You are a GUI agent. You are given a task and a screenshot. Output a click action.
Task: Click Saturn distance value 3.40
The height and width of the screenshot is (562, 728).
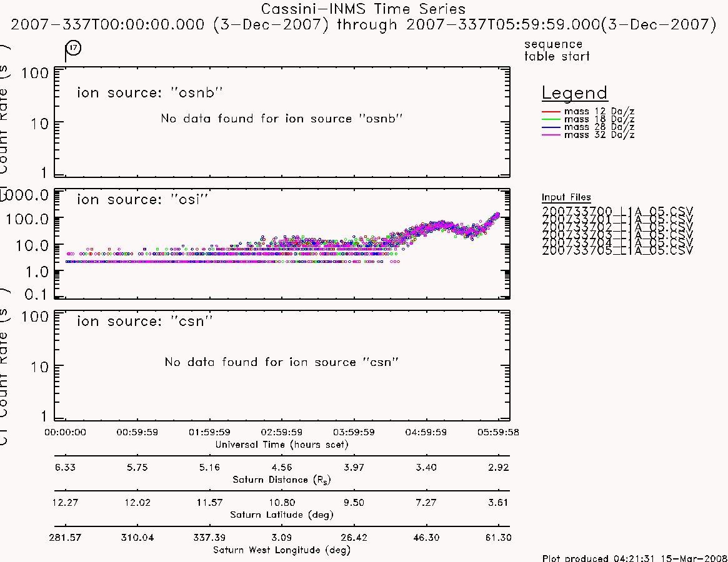click(x=426, y=467)
